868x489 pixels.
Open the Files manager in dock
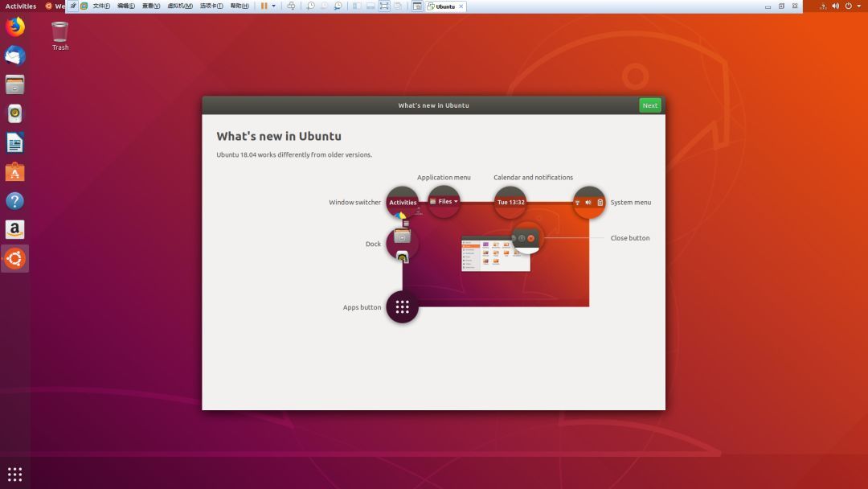(x=14, y=85)
